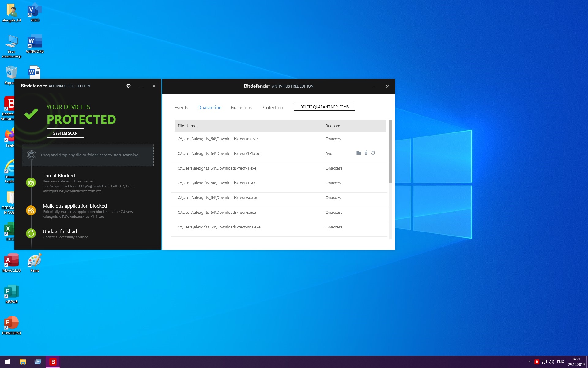Click the Bitdefender system tray icon
This screenshot has height=368, width=588.
[x=537, y=362]
